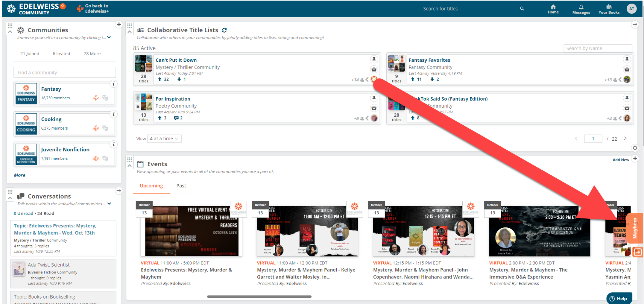The height and width of the screenshot is (304, 644).
Task: Expand Conversations description chevron
Action: tap(109, 203)
